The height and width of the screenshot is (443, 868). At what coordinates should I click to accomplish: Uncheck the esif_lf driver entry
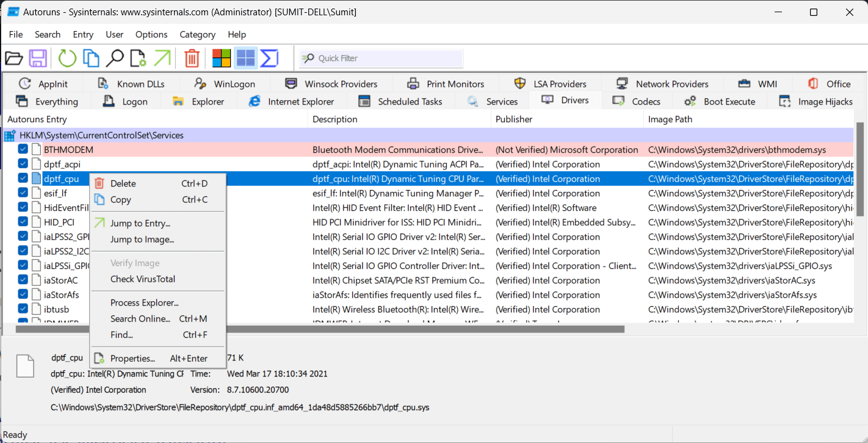[x=23, y=192]
